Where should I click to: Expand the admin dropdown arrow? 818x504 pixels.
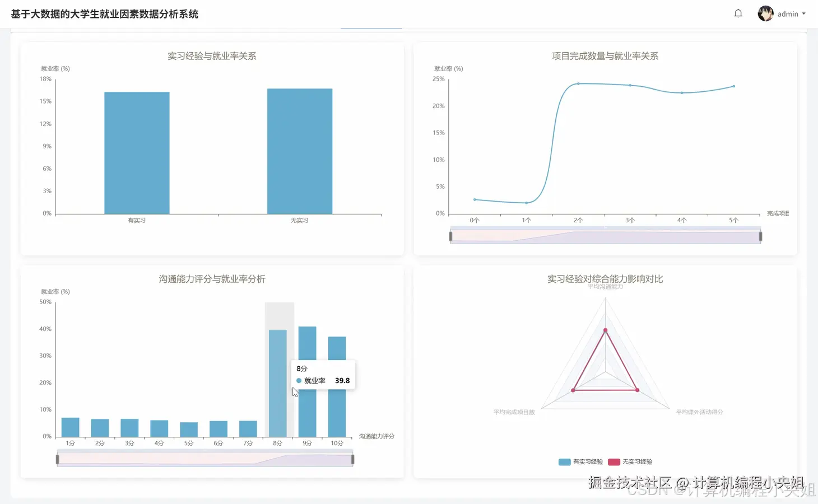804,14
